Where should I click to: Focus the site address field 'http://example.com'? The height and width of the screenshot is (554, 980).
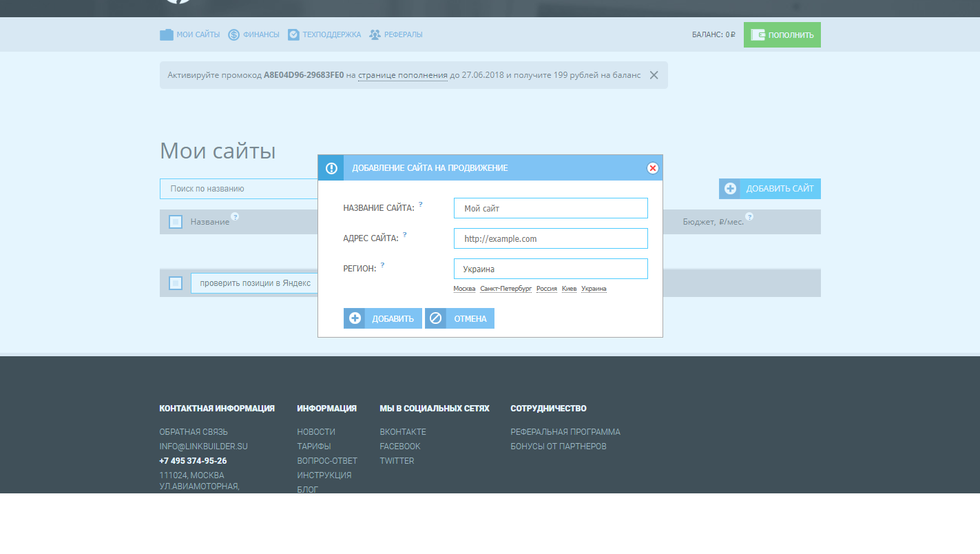pyautogui.click(x=551, y=238)
